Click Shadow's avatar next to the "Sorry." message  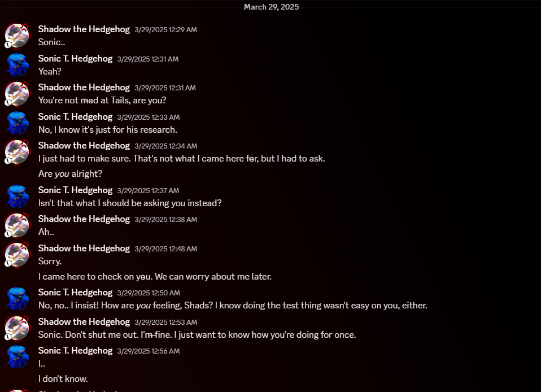(x=17, y=254)
